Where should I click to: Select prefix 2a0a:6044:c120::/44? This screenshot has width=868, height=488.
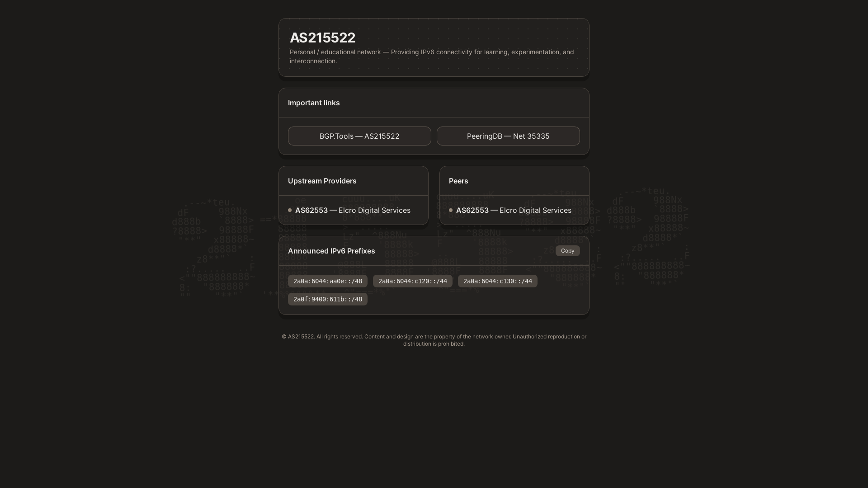[413, 281]
